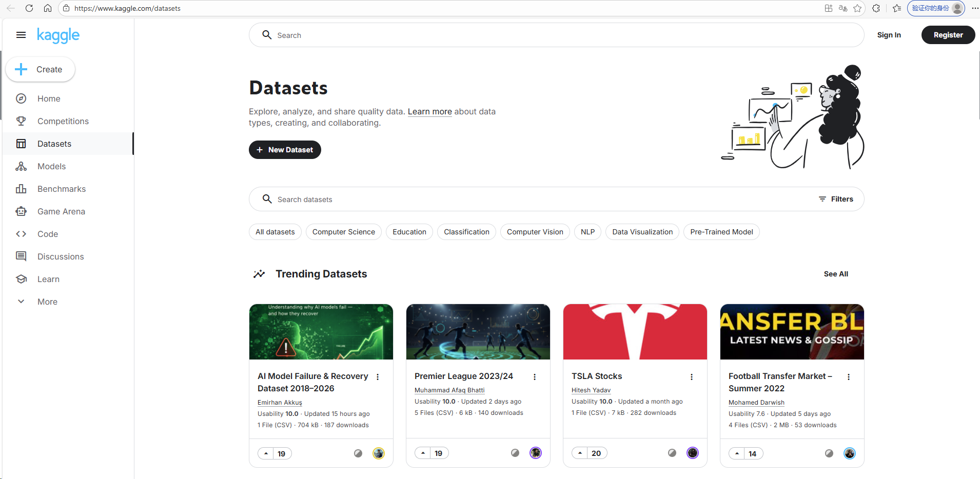
Task: Focus the top Search field
Action: tap(556, 35)
